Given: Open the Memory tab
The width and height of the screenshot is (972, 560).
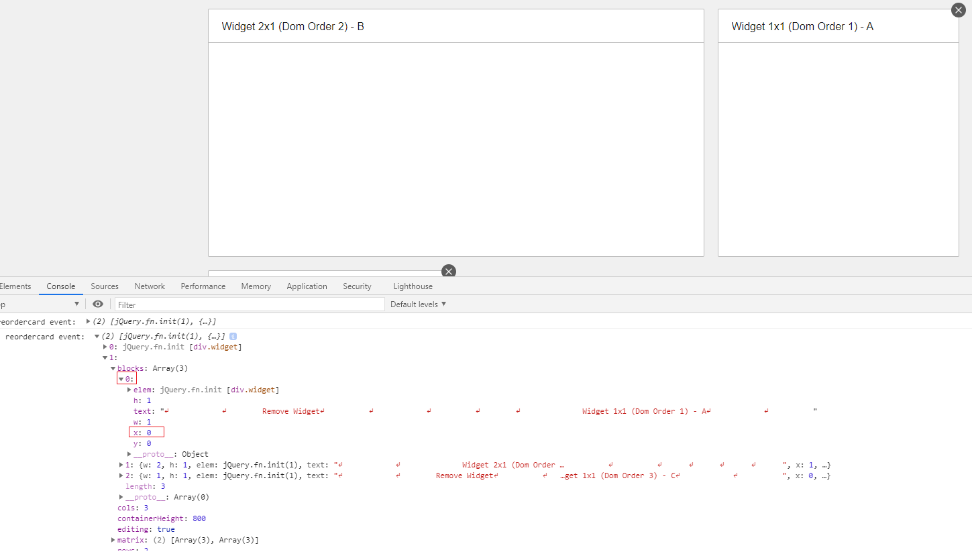Looking at the screenshot, I should pyautogui.click(x=256, y=286).
